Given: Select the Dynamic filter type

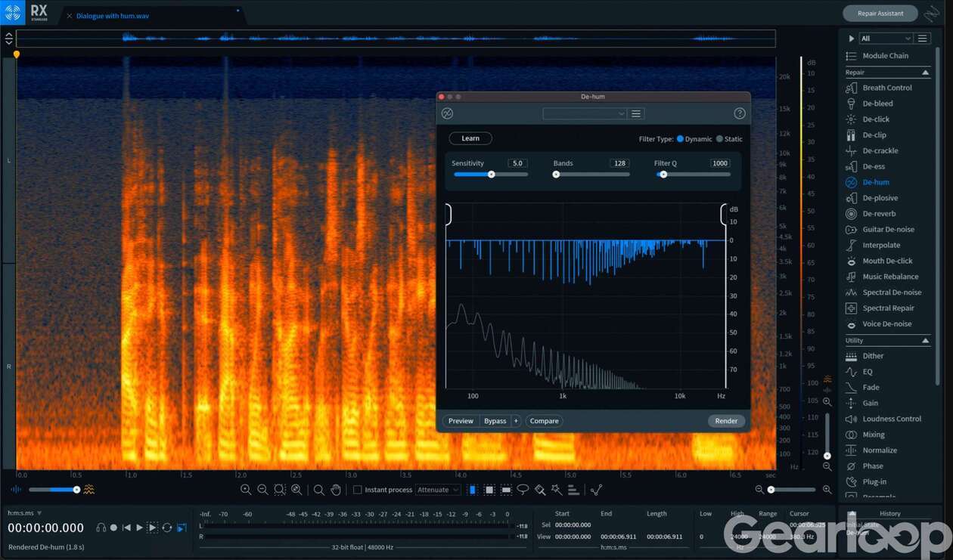Looking at the screenshot, I should (x=680, y=139).
